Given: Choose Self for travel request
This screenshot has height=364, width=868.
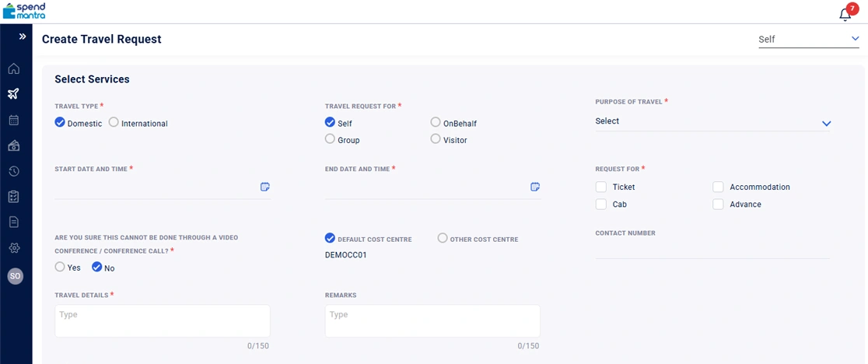Looking at the screenshot, I should pyautogui.click(x=330, y=123).
